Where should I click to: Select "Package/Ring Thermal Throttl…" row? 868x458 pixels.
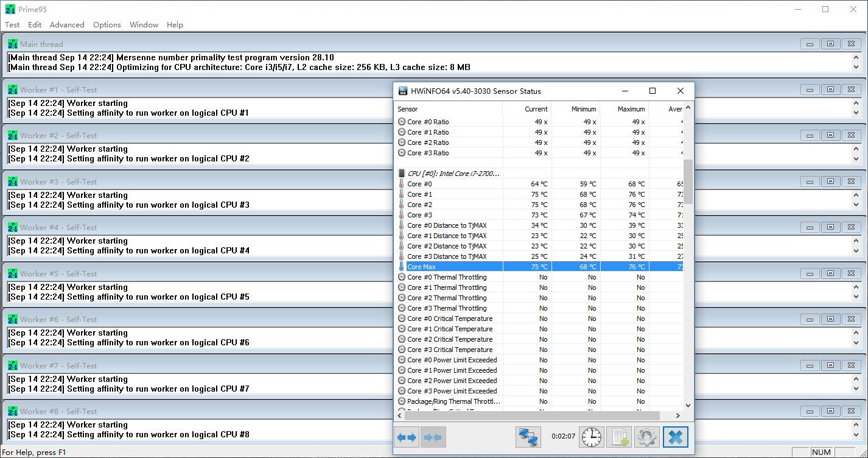(x=539, y=401)
